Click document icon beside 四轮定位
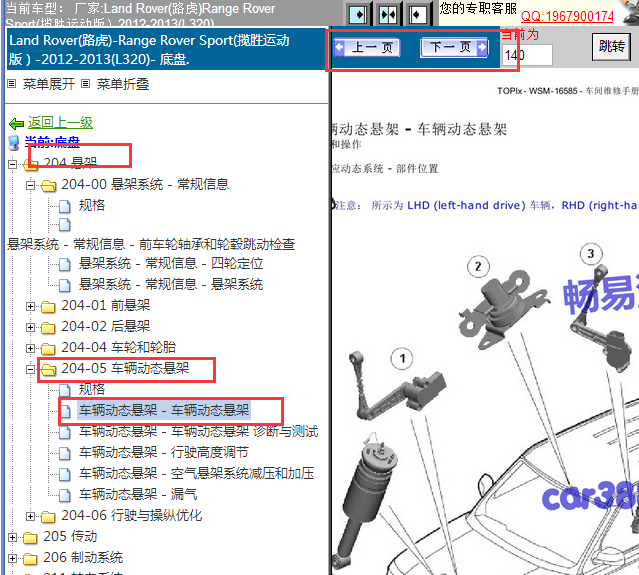Screen dimensions: 639x575 pyautogui.click(x=64, y=264)
